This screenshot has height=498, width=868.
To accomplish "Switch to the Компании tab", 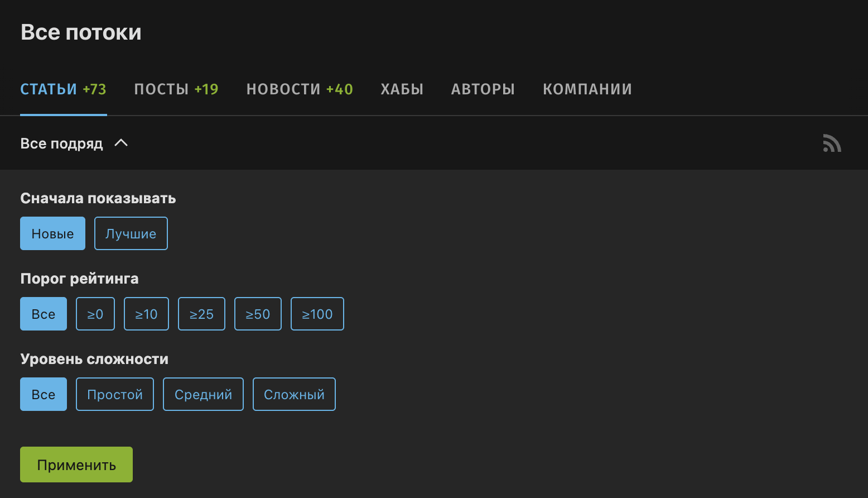I will [587, 89].
